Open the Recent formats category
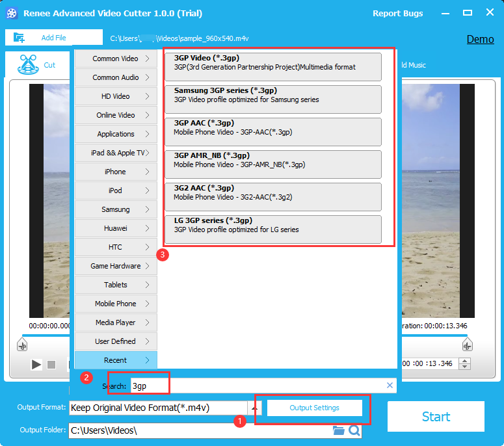Viewport: 504px width, 446px height. (116, 360)
